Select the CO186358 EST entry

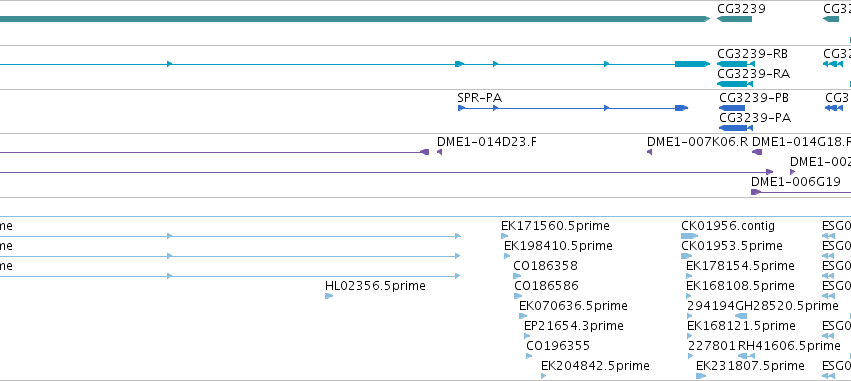point(545,266)
